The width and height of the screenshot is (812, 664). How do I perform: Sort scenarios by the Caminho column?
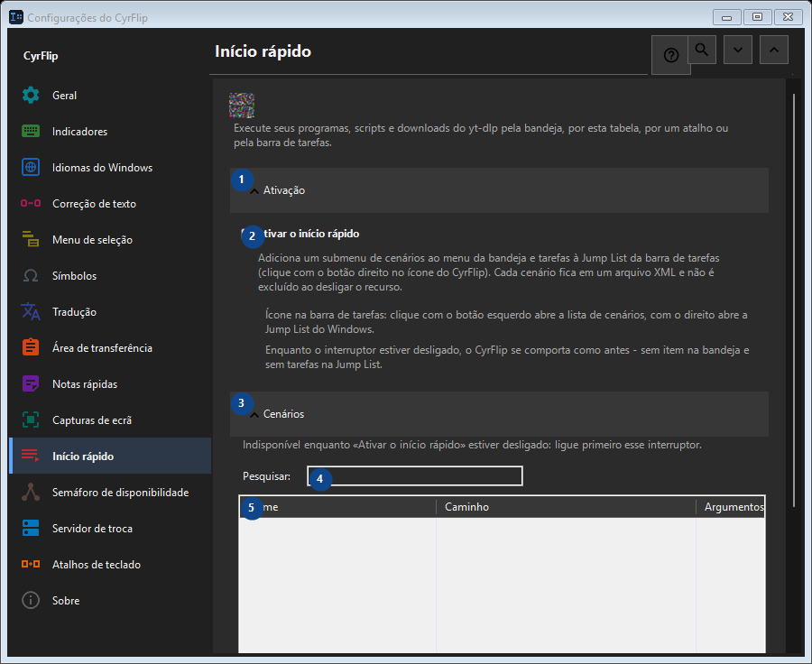pyautogui.click(x=566, y=506)
